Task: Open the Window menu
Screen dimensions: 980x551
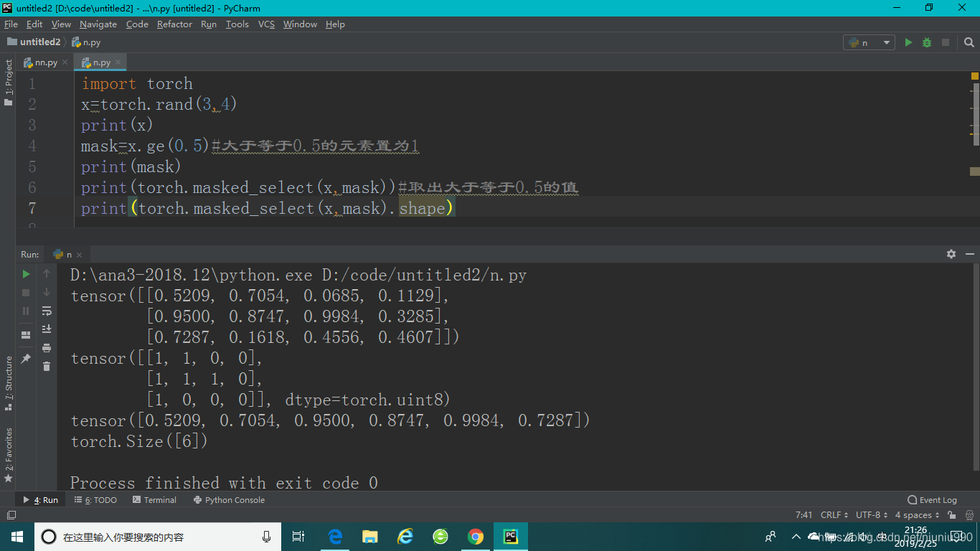Action: click(300, 24)
